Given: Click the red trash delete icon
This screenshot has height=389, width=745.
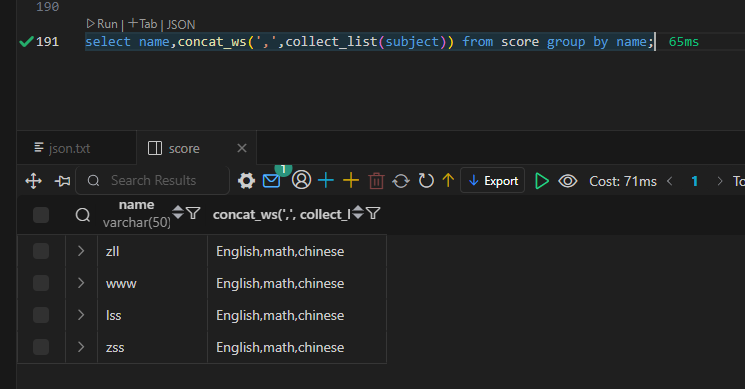Looking at the screenshot, I should coord(376,181).
